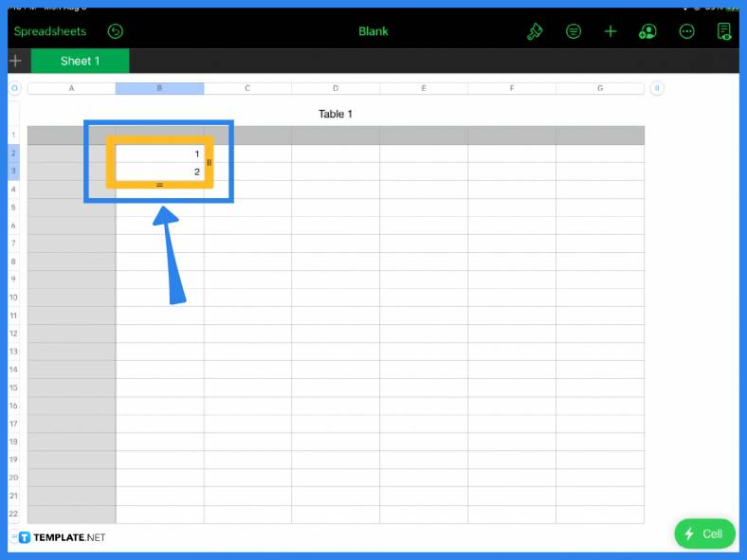The image size is (747, 560).
Task: Tap the Blank document title
Action: click(373, 31)
